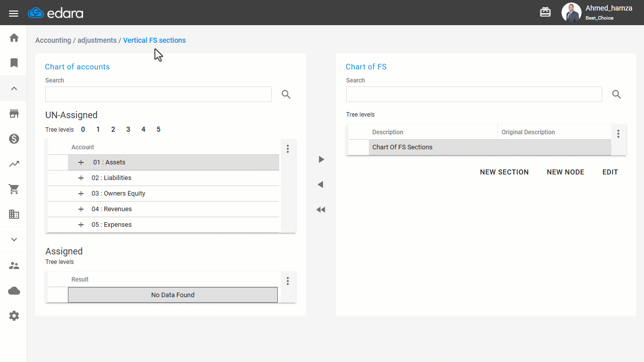Screen dimensions: 644x362
Task: Focus the Chart of accounts search field
Action: 158,94
